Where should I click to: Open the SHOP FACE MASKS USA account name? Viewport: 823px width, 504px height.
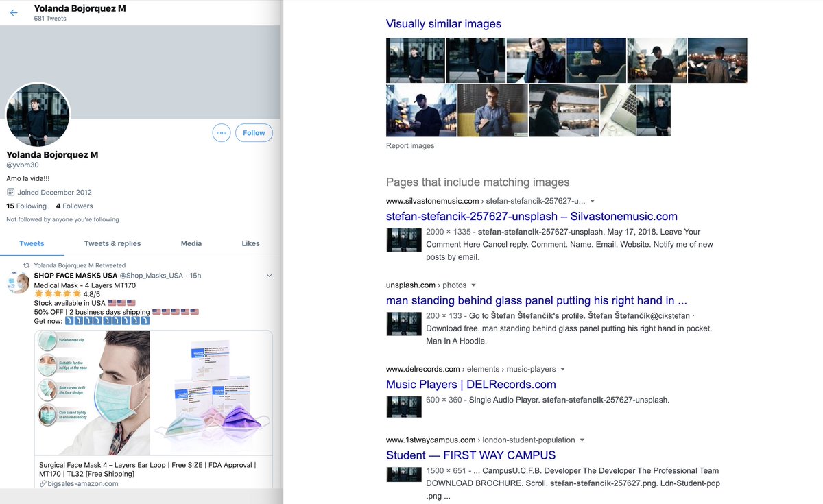point(75,276)
